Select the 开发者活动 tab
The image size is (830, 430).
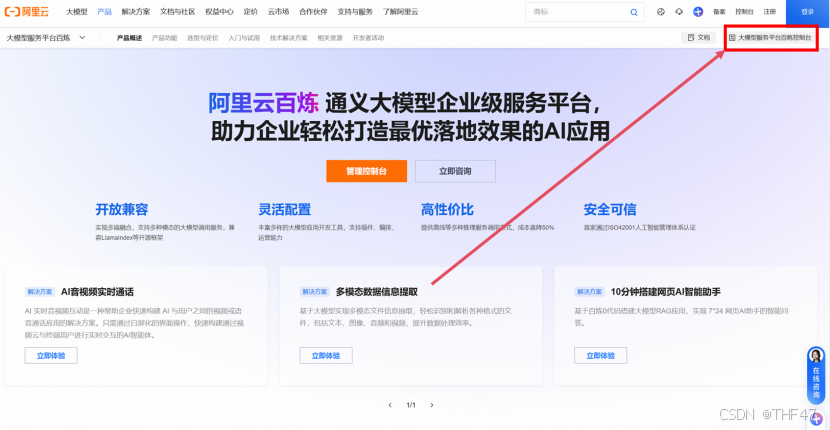[x=368, y=38]
